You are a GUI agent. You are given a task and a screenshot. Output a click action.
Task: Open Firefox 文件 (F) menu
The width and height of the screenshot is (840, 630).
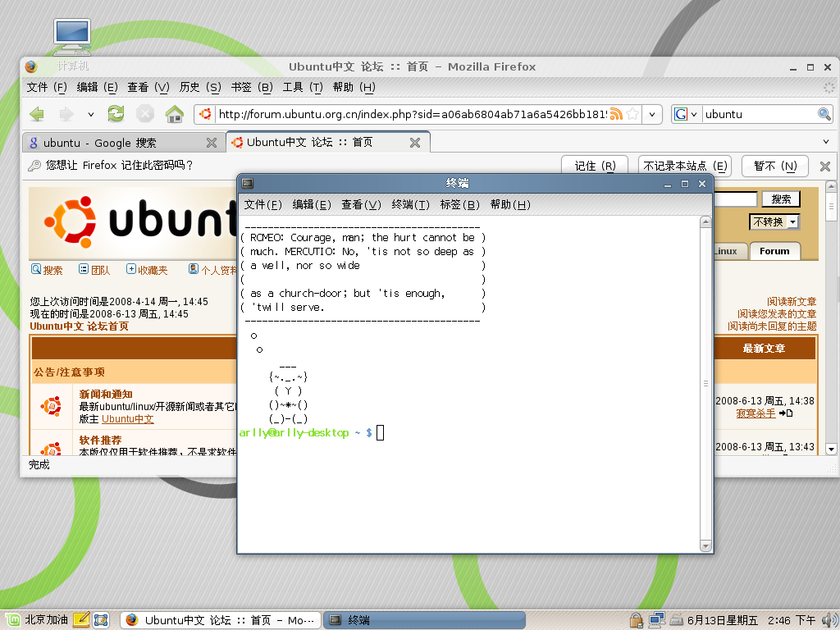[47, 87]
